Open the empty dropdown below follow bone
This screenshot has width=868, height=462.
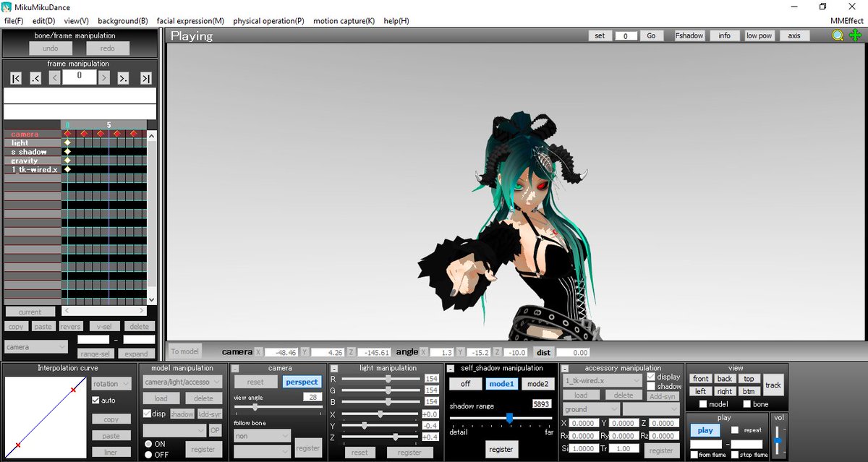coord(262,450)
